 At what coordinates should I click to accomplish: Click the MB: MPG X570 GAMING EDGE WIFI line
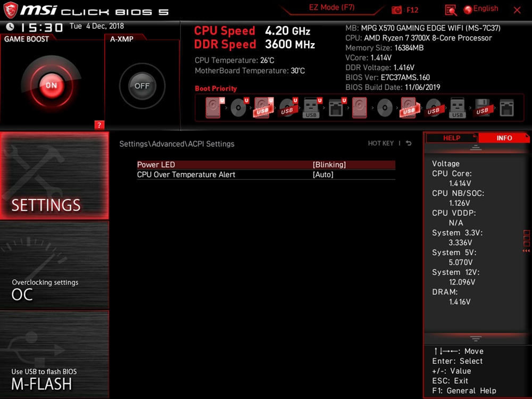coord(423,28)
